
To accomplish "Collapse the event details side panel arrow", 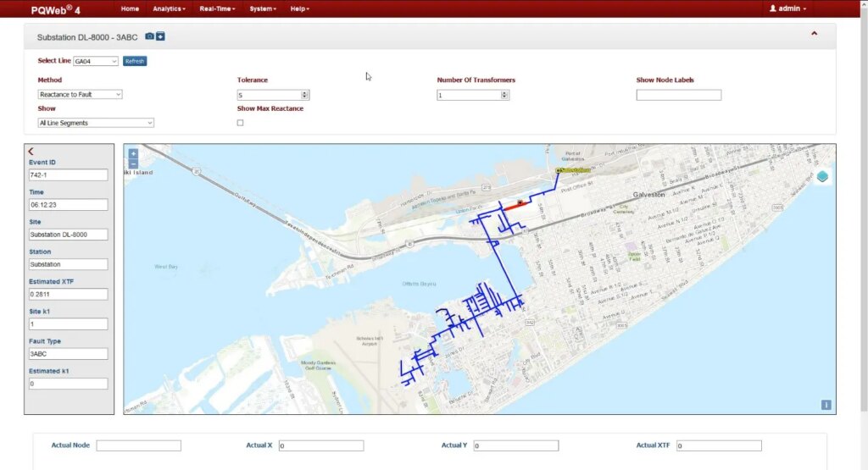I will (31, 151).
